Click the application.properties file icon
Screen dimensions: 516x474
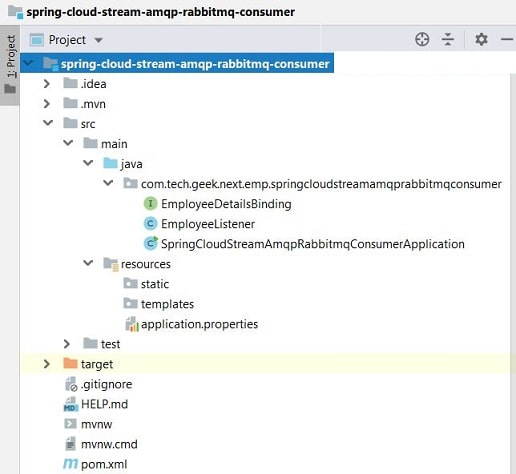pos(132,324)
